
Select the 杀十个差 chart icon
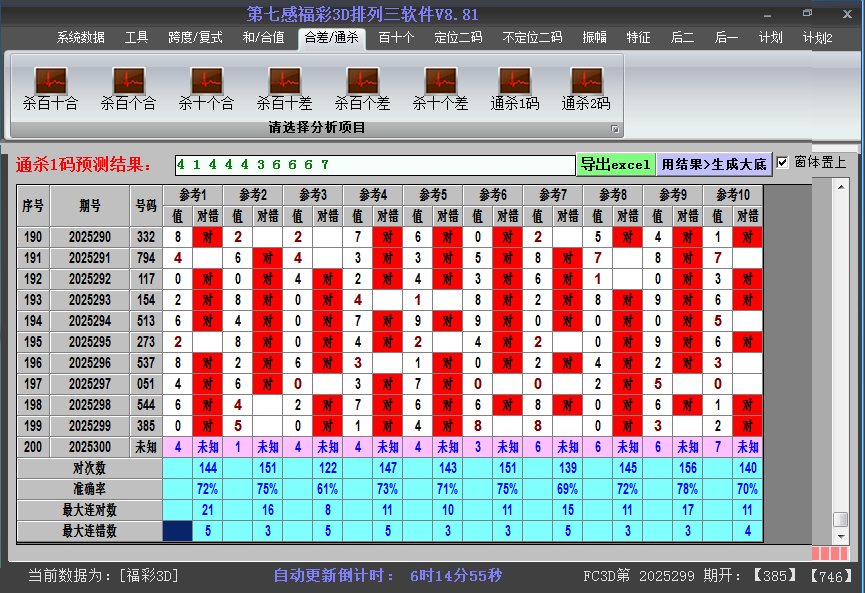pyautogui.click(x=440, y=80)
